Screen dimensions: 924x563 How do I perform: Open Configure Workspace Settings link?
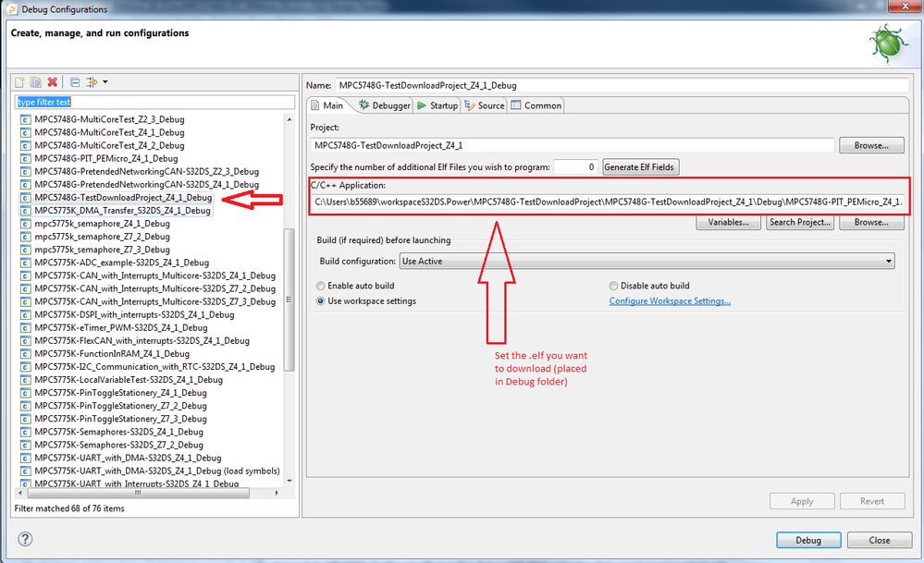pos(670,301)
